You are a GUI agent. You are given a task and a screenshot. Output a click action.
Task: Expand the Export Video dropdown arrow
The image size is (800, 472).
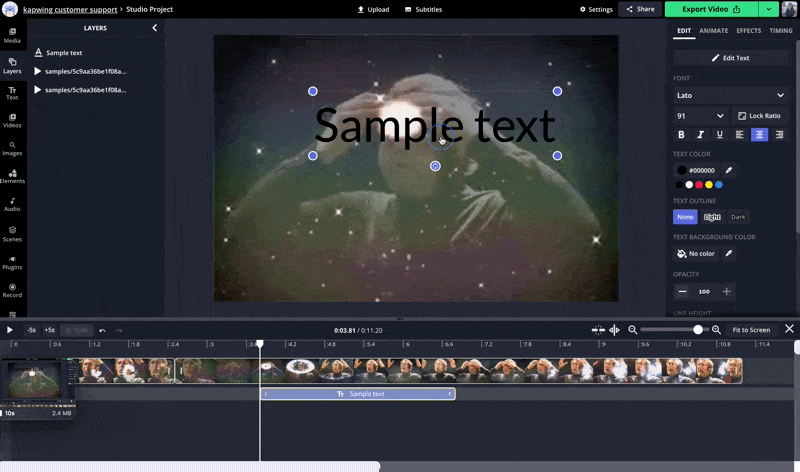pyautogui.click(x=767, y=9)
